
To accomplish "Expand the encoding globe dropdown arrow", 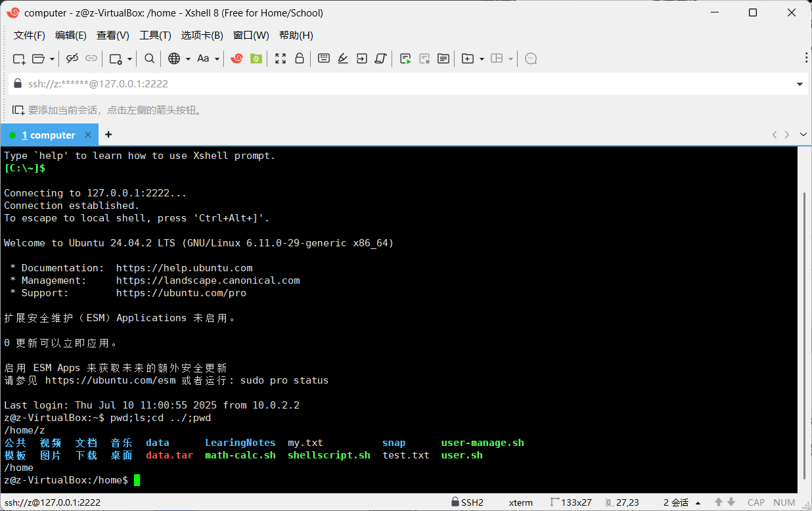I will coord(188,58).
